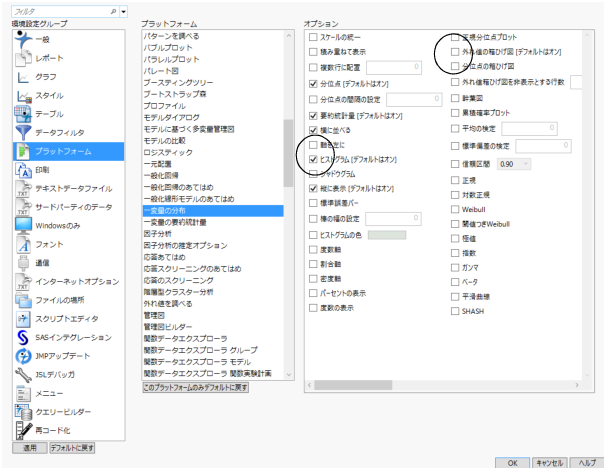Open the JMPアップデート icon

click(24, 356)
